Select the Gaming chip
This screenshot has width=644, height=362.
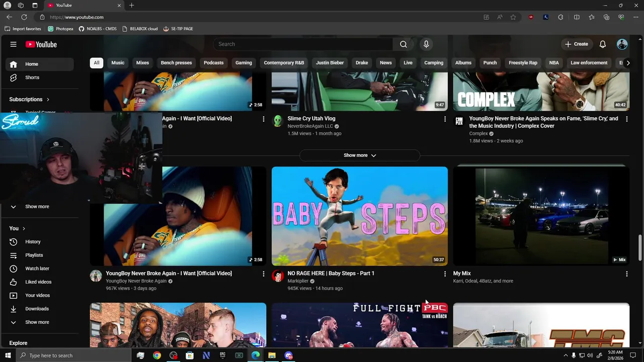point(244,63)
